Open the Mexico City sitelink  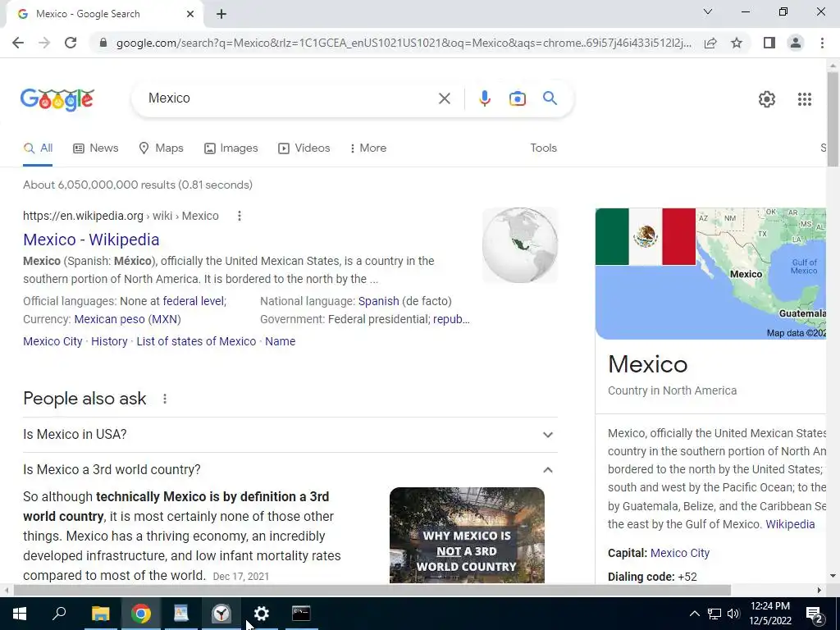pos(52,341)
